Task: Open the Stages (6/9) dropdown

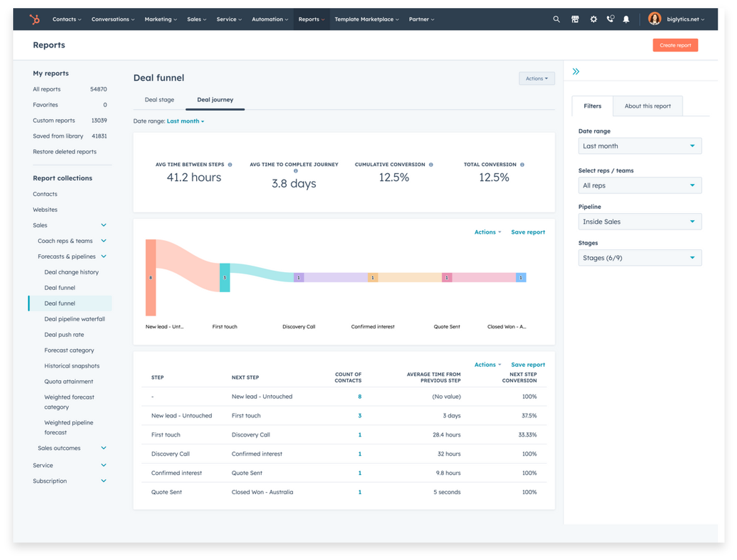Action: 639,258
